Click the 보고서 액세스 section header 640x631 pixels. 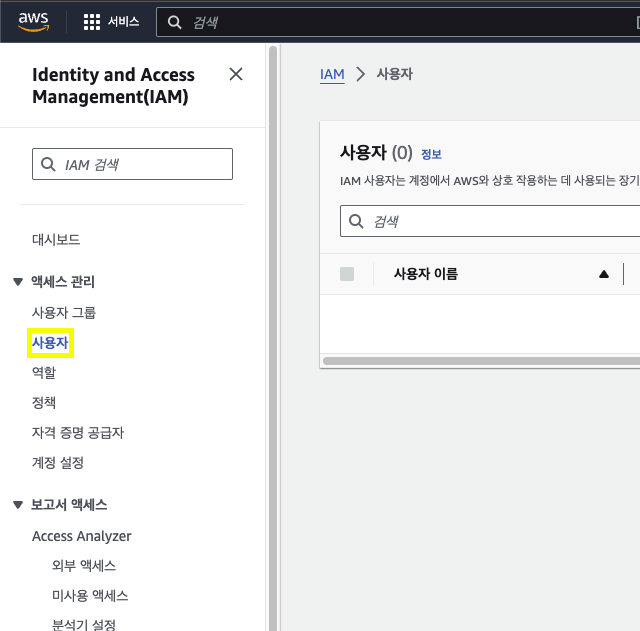(x=69, y=504)
